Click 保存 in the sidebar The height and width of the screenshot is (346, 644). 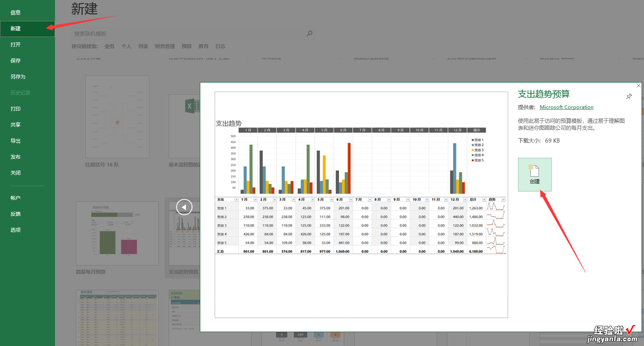[x=28, y=61]
